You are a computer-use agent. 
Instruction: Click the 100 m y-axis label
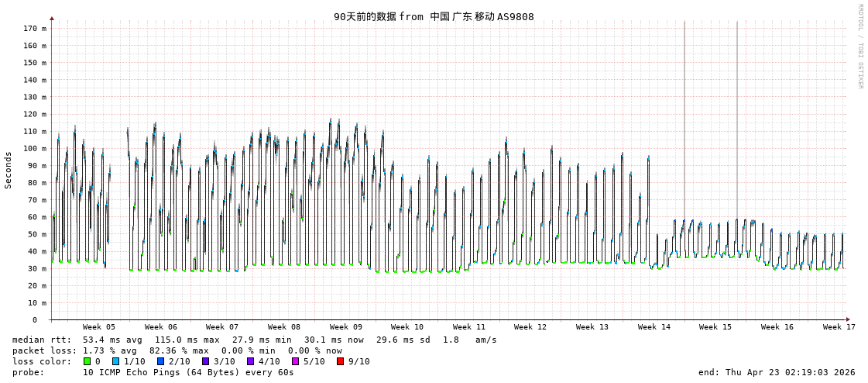point(34,149)
